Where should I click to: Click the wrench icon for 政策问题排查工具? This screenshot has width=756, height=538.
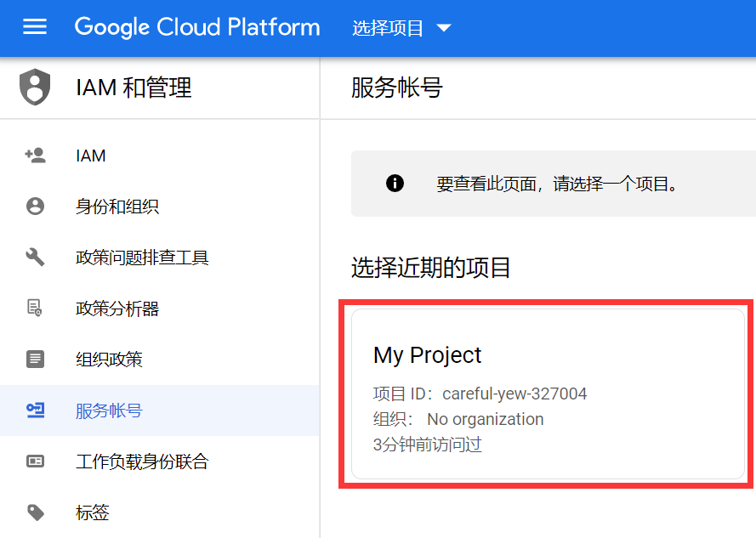coord(35,258)
